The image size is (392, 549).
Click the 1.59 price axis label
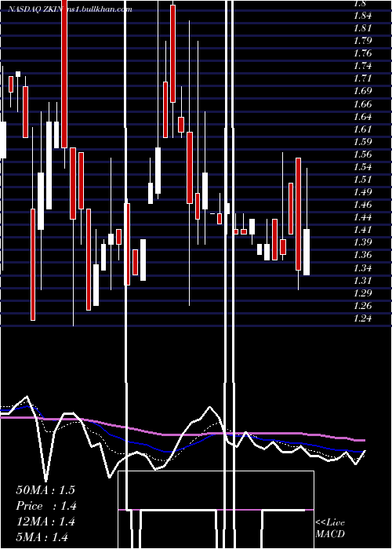362,142
